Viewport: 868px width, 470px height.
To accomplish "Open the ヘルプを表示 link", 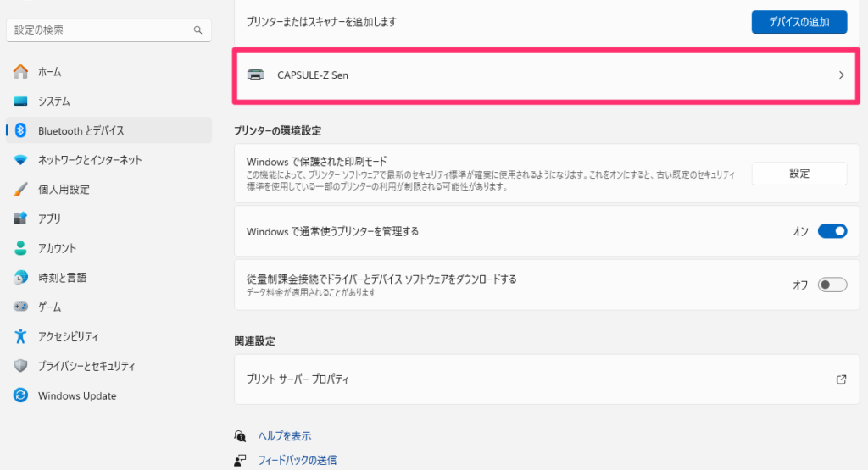I will pos(285,436).
